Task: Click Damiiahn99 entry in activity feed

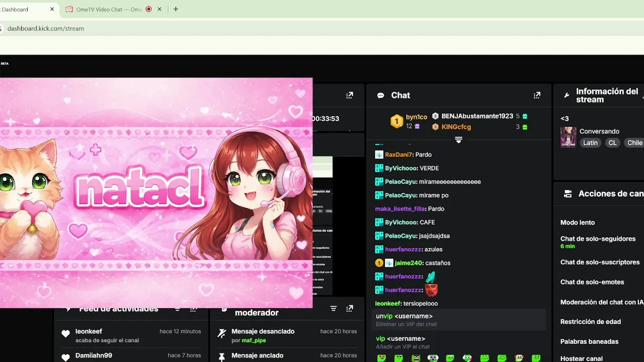Action: [131, 355]
